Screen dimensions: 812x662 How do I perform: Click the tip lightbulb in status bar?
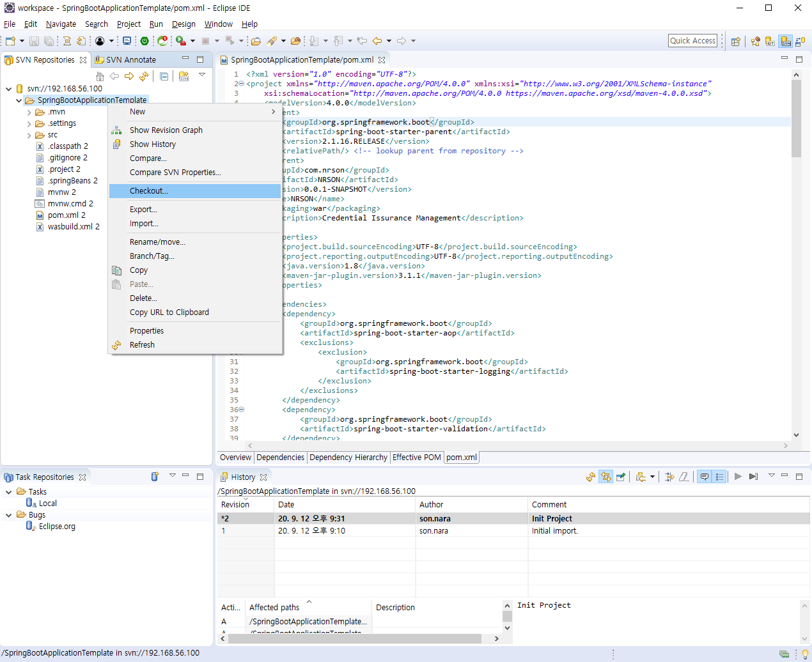(805, 654)
